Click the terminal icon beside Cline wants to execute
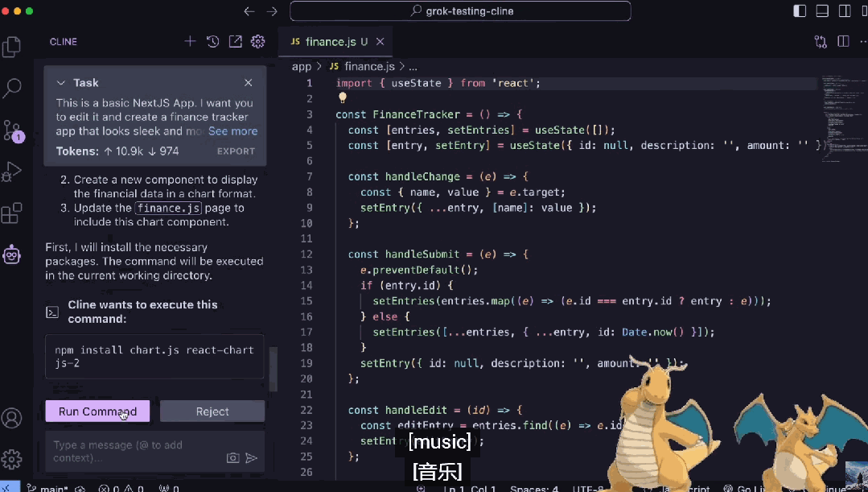The height and width of the screenshot is (492, 868). click(x=52, y=312)
